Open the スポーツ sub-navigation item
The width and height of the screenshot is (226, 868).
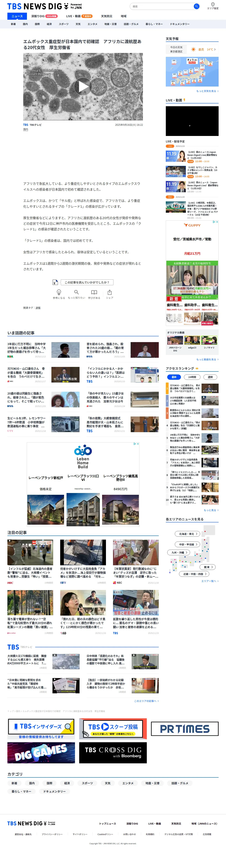point(63,24)
